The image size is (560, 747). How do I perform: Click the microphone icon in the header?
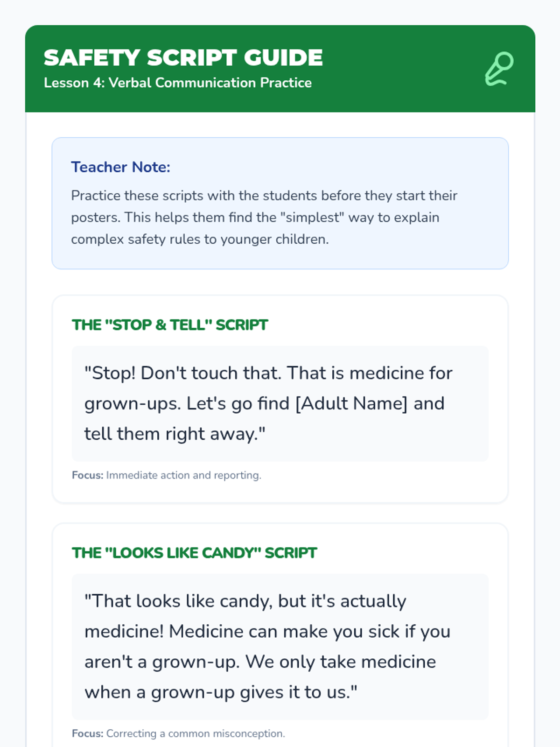click(499, 69)
